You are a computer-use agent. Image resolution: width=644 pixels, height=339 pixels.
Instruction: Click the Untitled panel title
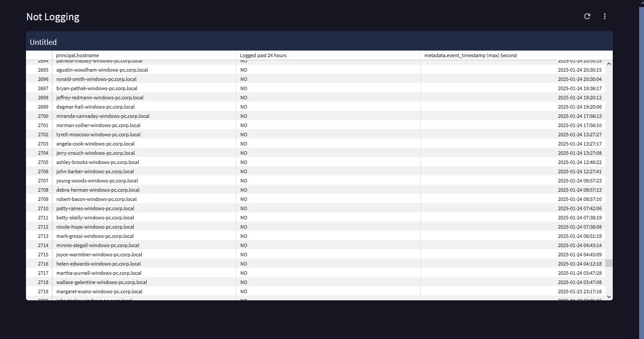pos(43,42)
